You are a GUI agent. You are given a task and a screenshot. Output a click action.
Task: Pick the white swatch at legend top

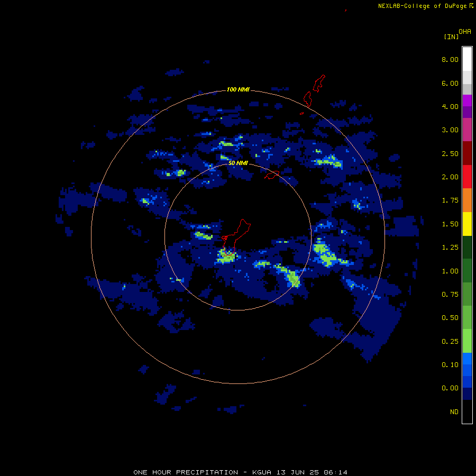(467, 59)
